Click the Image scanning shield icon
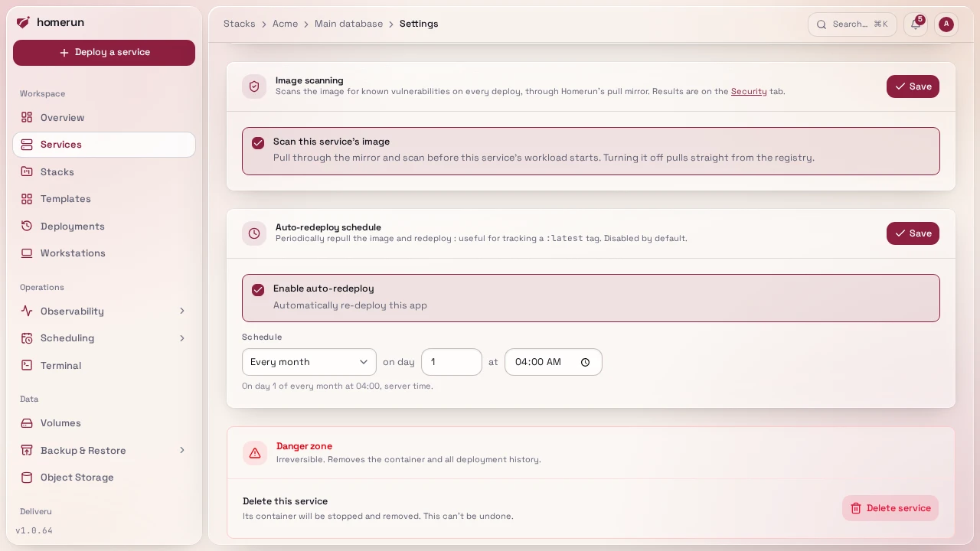The width and height of the screenshot is (980, 551). (x=254, y=86)
